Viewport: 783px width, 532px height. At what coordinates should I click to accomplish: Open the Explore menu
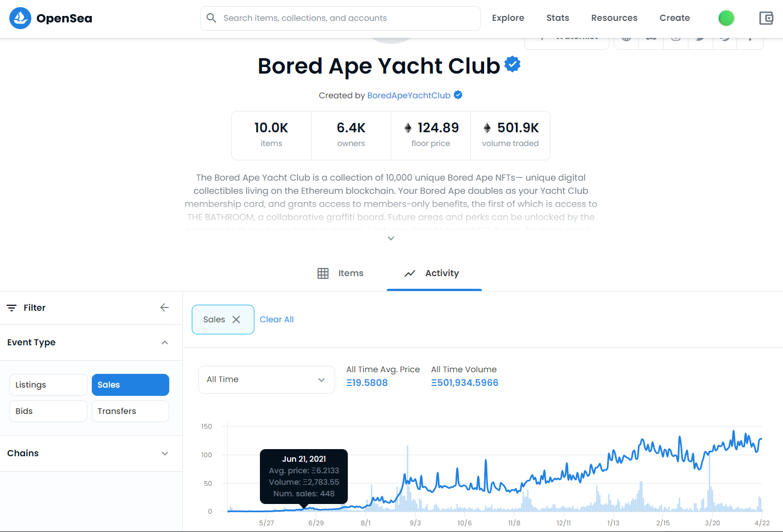(x=508, y=18)
